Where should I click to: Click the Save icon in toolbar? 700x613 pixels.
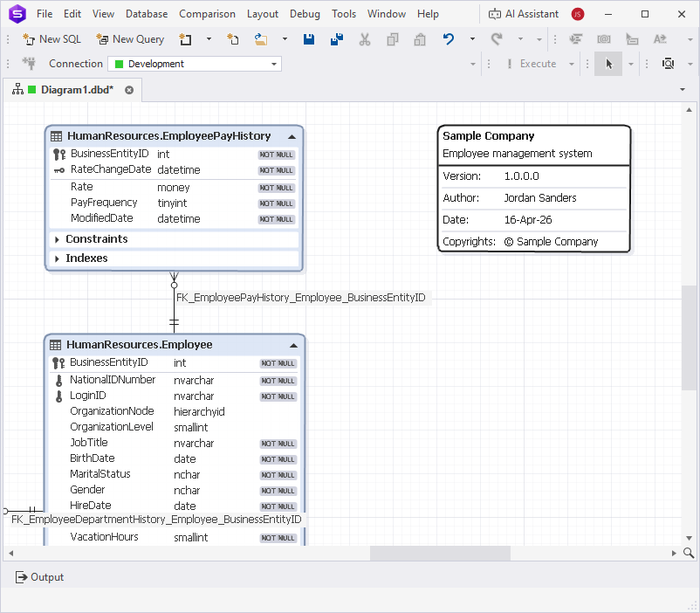click(x=308, y=39)
